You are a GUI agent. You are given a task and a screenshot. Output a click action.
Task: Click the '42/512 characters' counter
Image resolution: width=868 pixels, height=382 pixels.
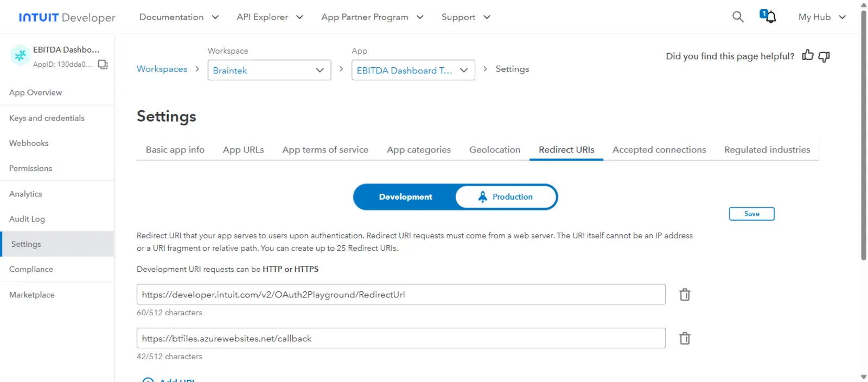pos(169,356)
